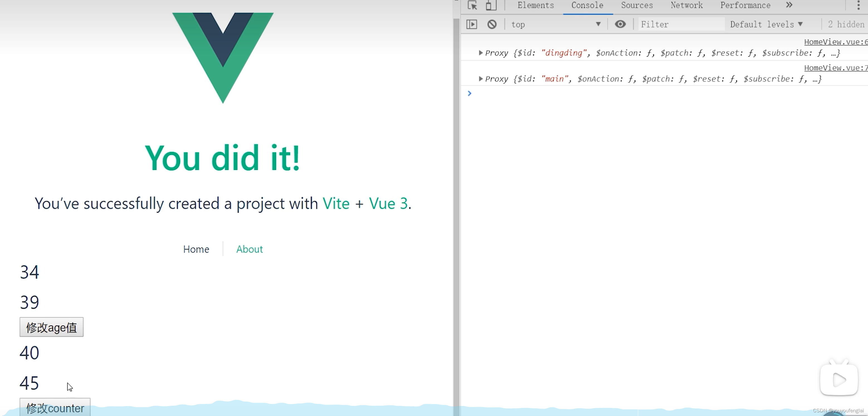
Task: Toggle the device toolbar icon
Action: point(491,5)
